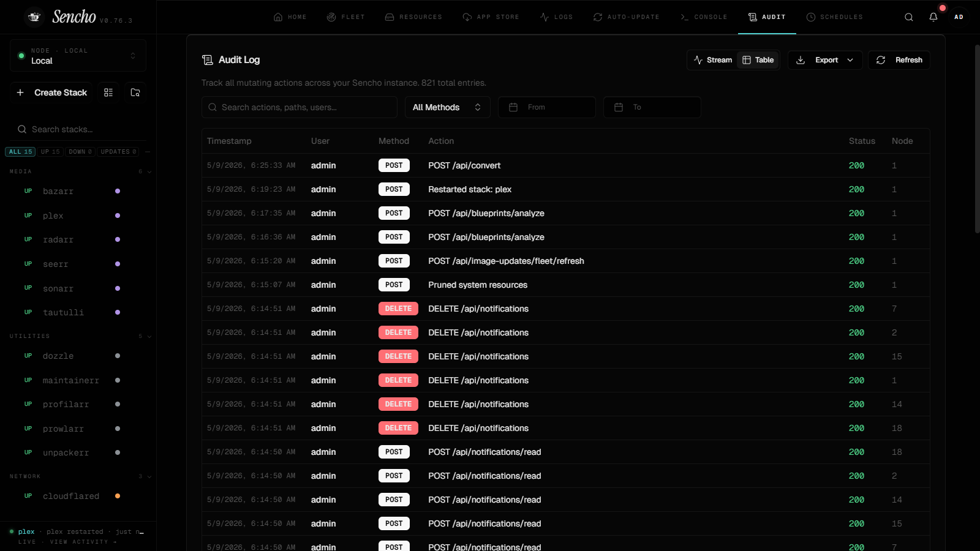
Task: Open the notifications bell
Action: pyautogui.click(x=933, y=17)
